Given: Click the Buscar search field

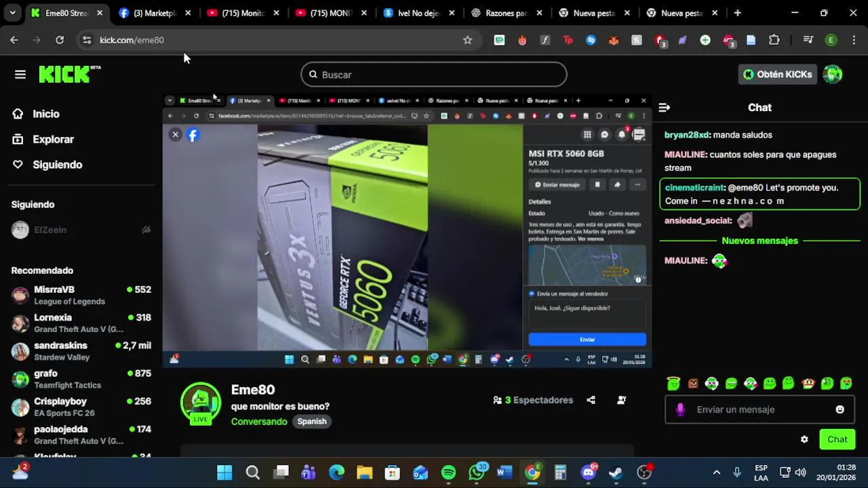Looking at the screenshot, I should (x=434, y=75).
